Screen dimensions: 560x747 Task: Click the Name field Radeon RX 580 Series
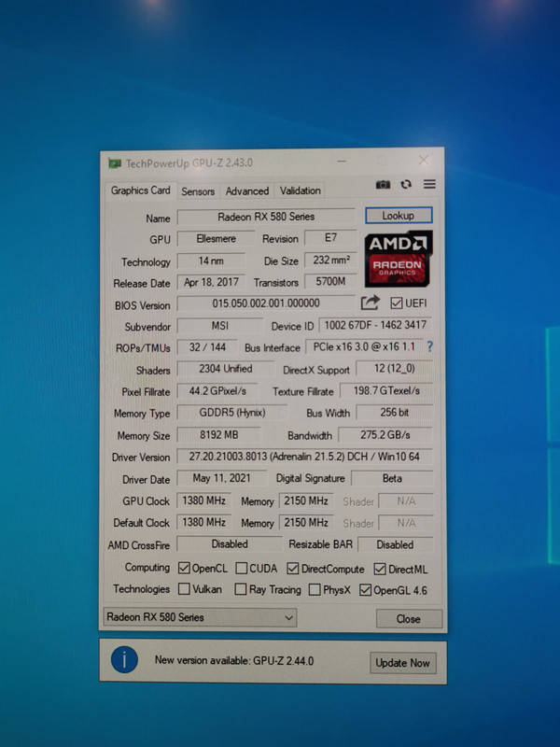[x=266, y=217]
